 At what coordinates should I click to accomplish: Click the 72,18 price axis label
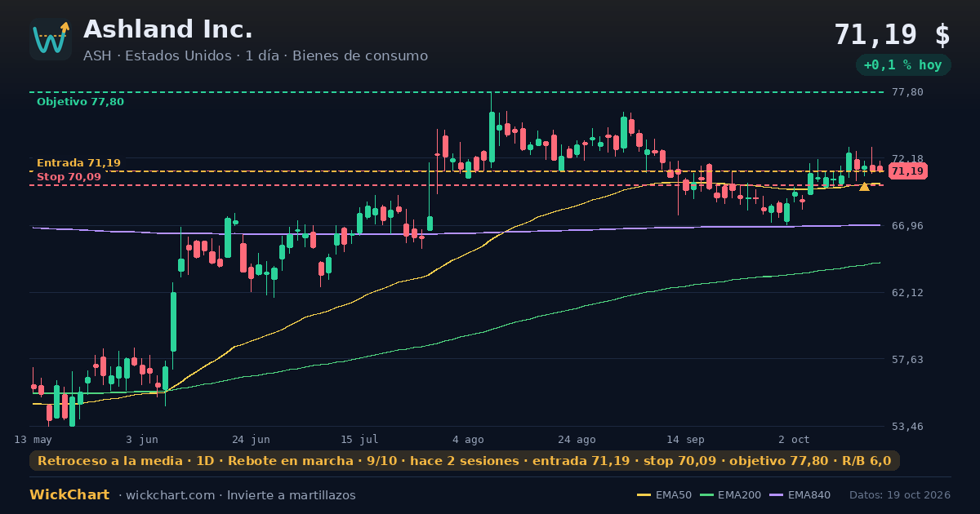(x=908, y=158)
